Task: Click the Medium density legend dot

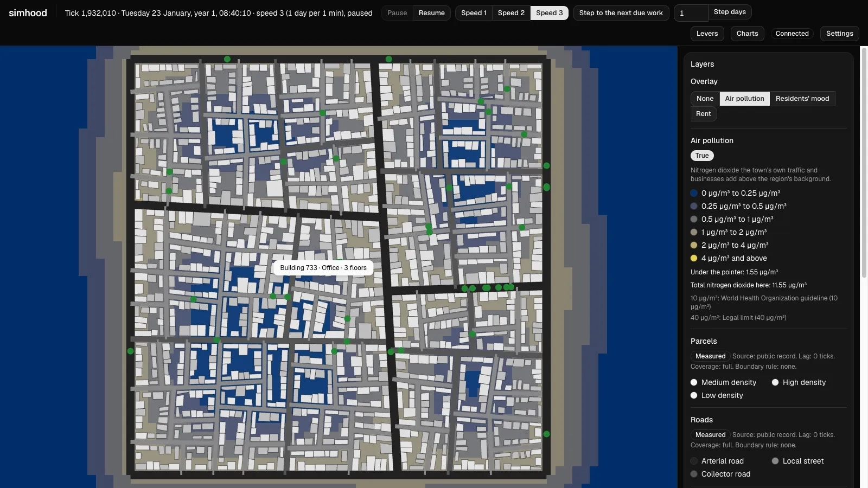Action: click(694, 382)
